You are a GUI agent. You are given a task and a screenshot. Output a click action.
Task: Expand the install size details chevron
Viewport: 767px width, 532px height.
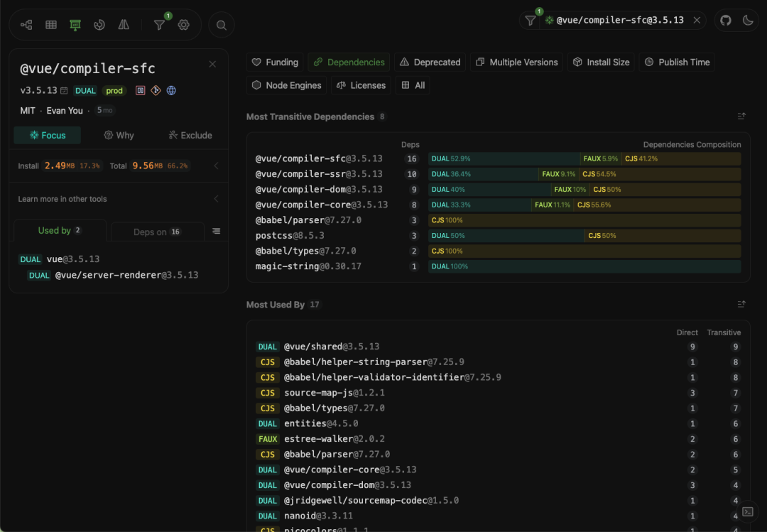coord(216,166)
